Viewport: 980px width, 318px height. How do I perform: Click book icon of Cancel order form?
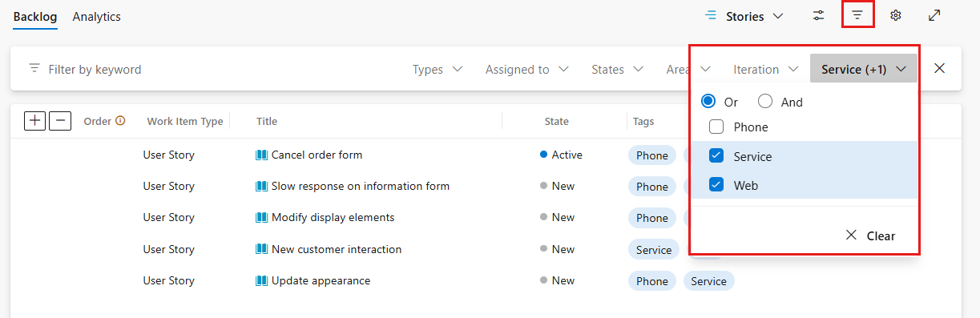coord(261,155)
